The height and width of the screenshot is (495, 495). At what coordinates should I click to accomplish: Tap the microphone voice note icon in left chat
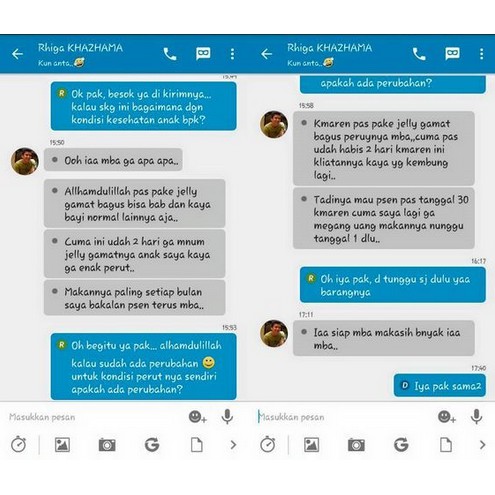click(x=227, y=417)
